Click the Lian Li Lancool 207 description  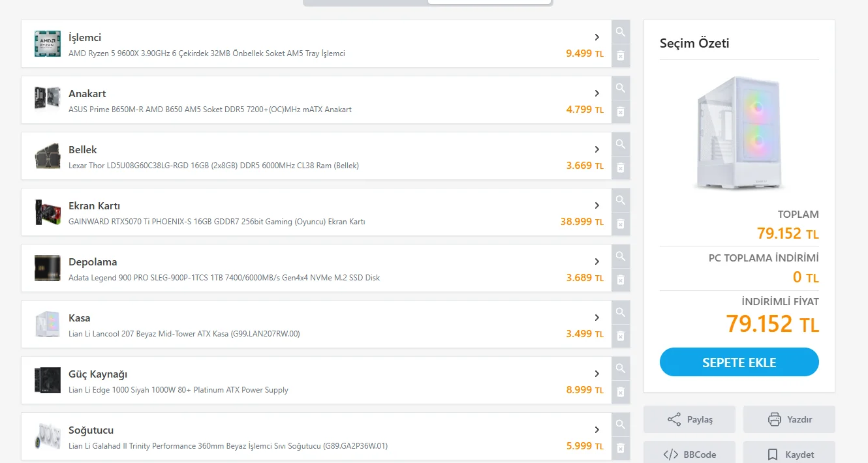[x=184, y=334]
